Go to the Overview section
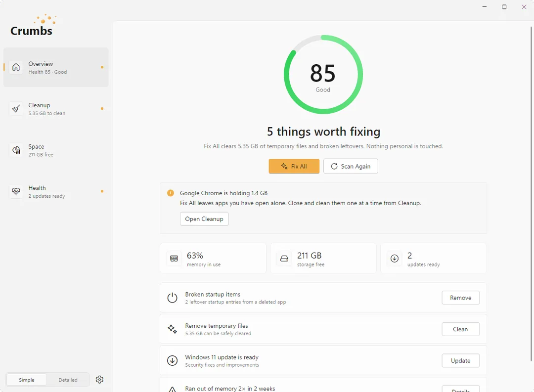 tap(56, 67)
